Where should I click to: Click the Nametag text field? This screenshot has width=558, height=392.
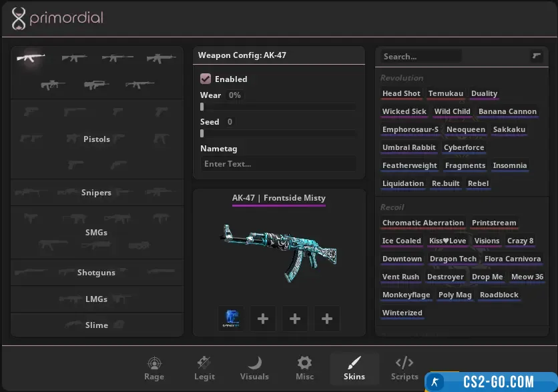[x=278, y=164]
